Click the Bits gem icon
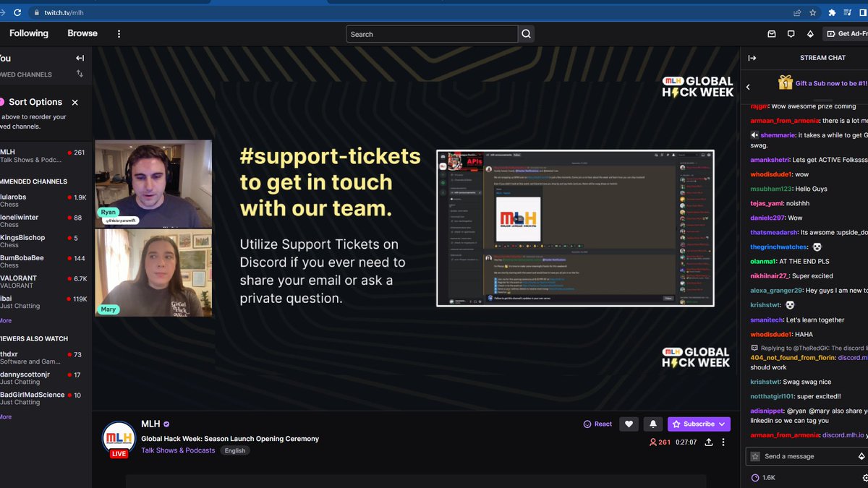This screenshot has height=488, width=868. (810, 33)
